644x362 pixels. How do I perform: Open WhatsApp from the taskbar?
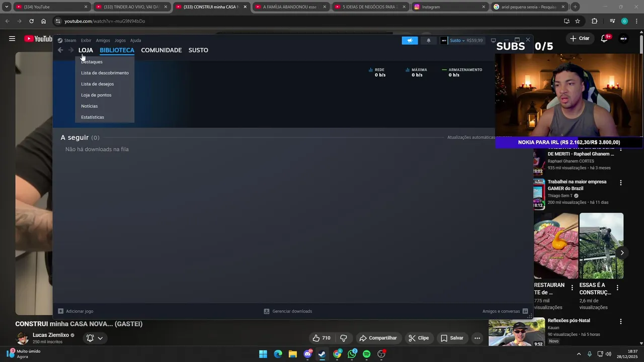[352, 354]
